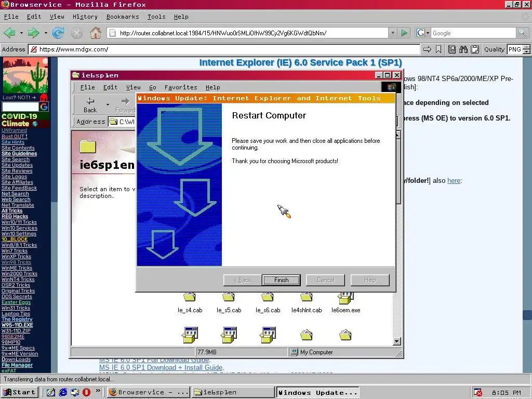The height and width of the screenshot is (399, 532).
Task: Open the Firefox History menu
Action: pyautogui.click(x=85, y=17)
